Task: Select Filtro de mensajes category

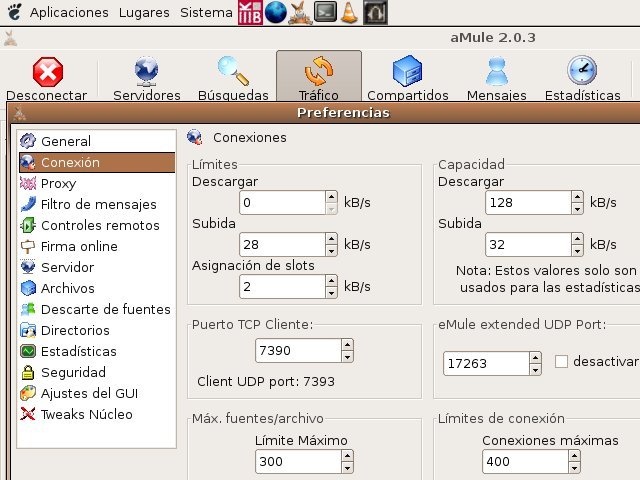Action: 97,204
